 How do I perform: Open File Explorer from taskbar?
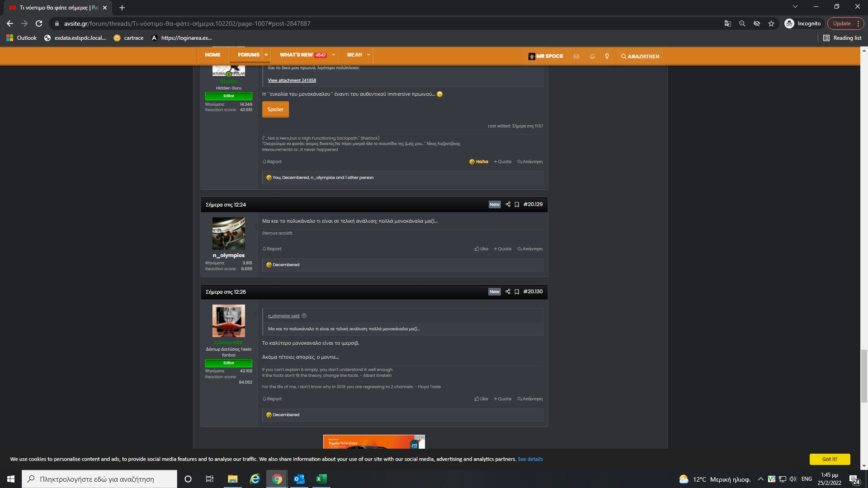[232, 479]
